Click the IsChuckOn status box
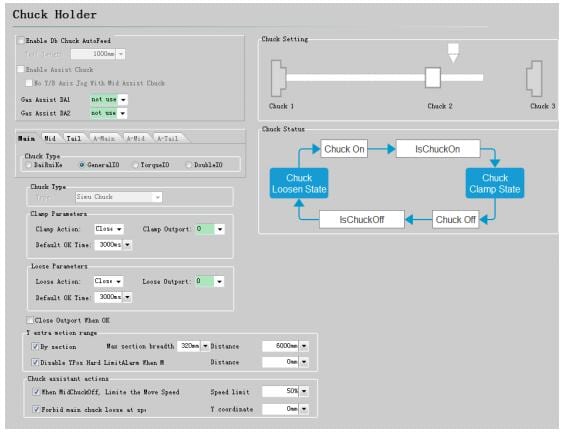 [x=438, y=149]
